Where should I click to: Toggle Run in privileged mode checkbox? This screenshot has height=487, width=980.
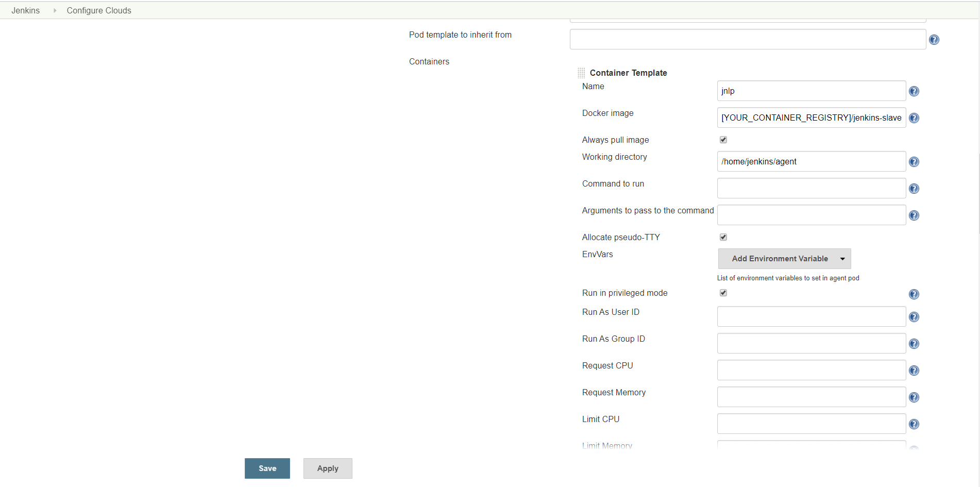click(x=723, y=293)
